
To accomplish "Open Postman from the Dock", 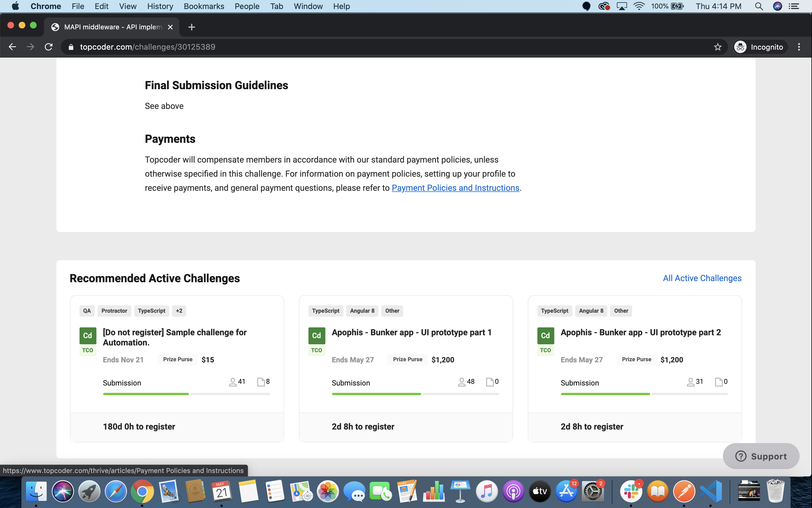I will click(684, 492).
